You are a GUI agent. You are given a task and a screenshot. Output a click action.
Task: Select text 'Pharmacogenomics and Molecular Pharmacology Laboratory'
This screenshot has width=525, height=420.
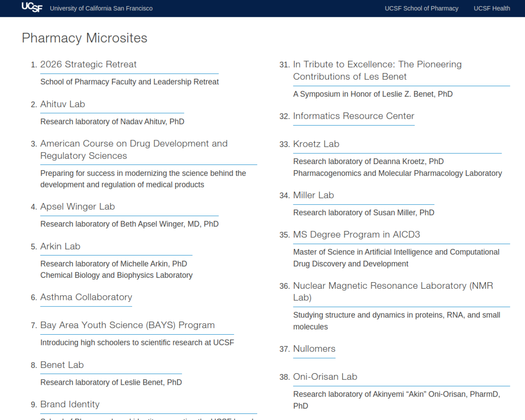pyautogui.click(x=397, y=173)
